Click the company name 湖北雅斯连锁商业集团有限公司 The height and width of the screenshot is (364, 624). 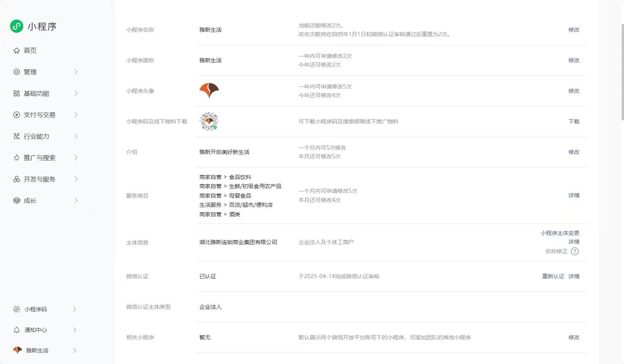click(x=238, y=242)
